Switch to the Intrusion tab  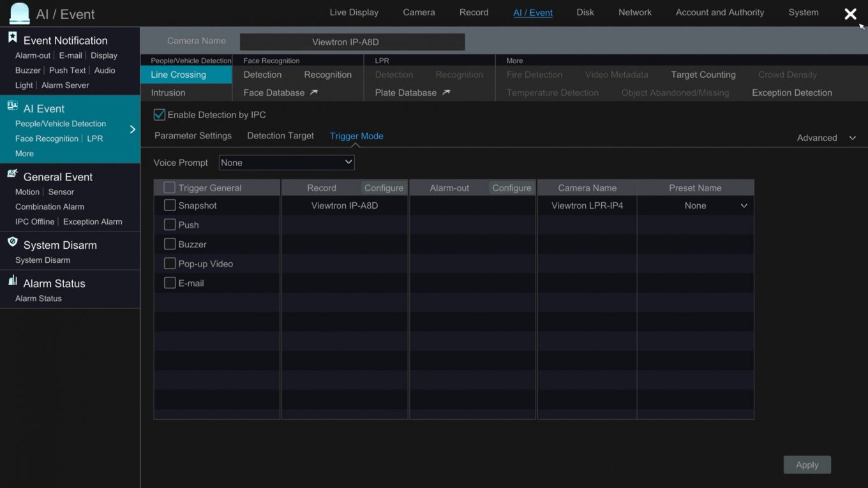(x=168, y=92)
